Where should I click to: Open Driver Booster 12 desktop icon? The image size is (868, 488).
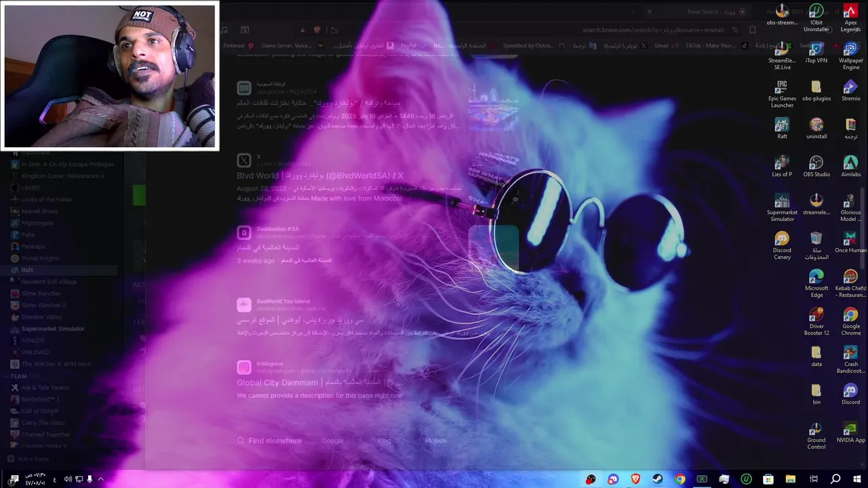(x=816, y=322)
